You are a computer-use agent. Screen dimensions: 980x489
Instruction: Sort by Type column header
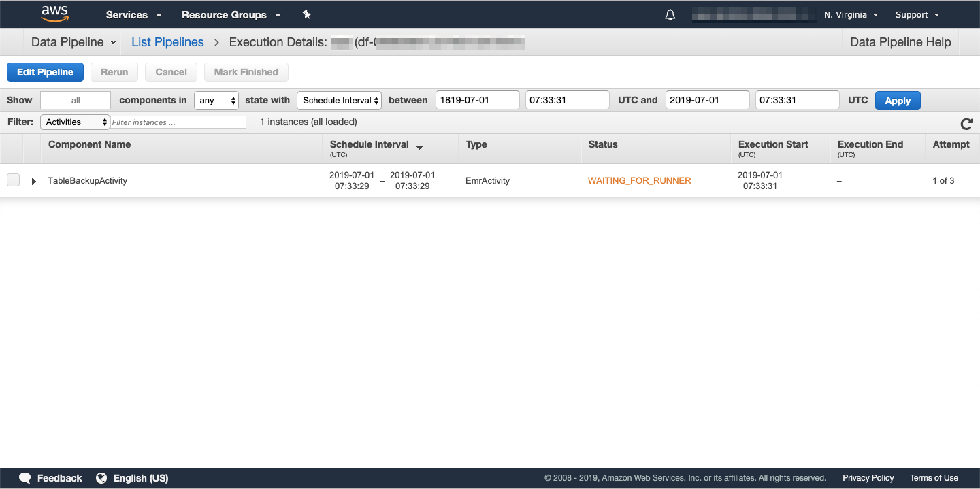pos(476,144)
